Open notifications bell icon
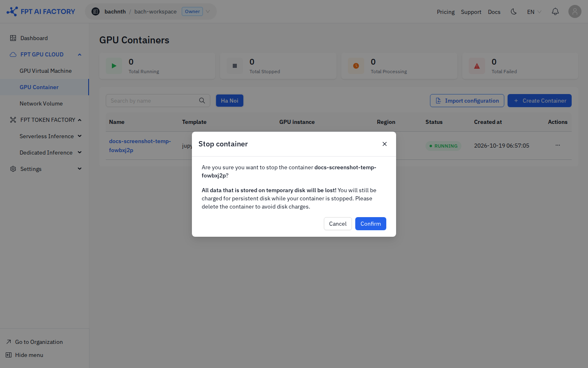The width and height of the screenshot is (588, 368). (x=555, y=11)
